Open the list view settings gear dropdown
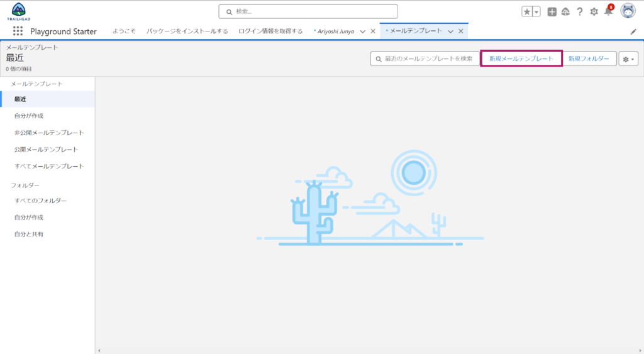This screenshot has width=644, height=354. (629, 58)
